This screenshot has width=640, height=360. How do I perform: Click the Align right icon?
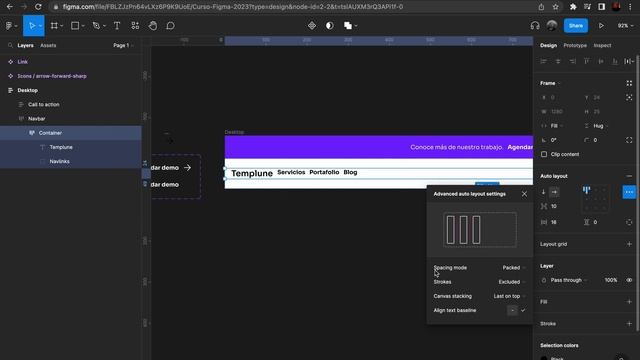pyautogui.click(x=572, y=61)
